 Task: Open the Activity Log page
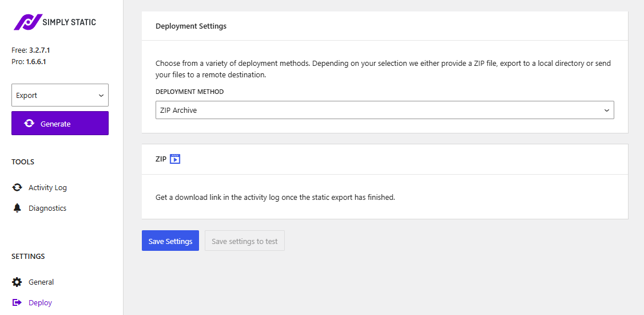(x=47, y=188)
